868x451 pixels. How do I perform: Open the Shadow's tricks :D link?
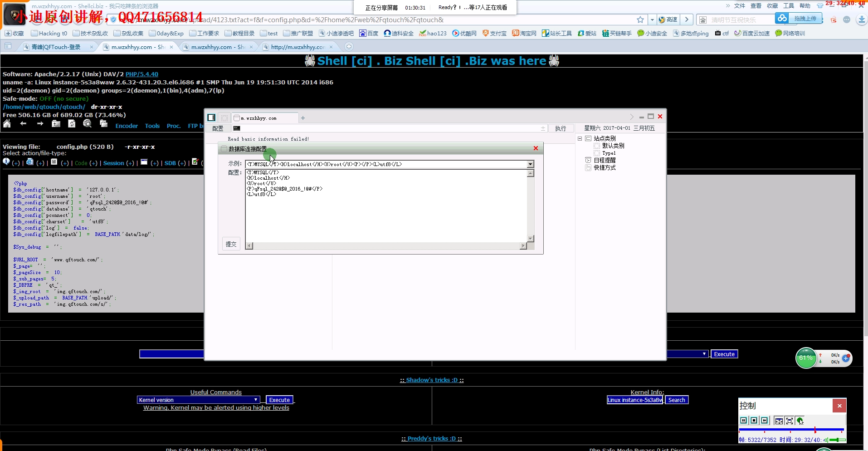tap(431, 380)
